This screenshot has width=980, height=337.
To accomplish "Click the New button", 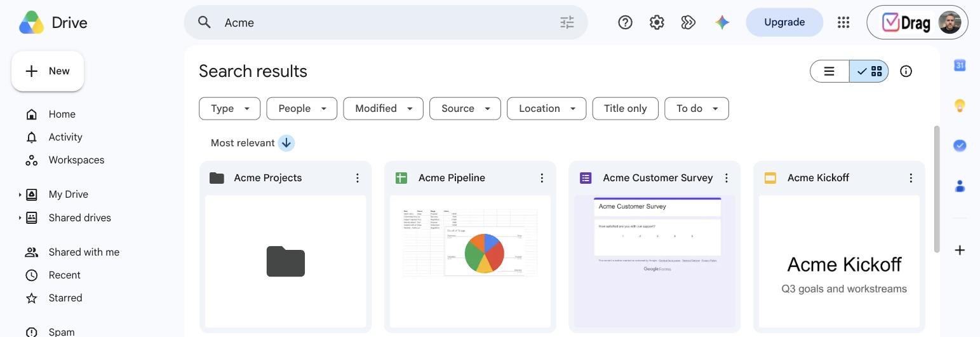I will coord(48,71).
